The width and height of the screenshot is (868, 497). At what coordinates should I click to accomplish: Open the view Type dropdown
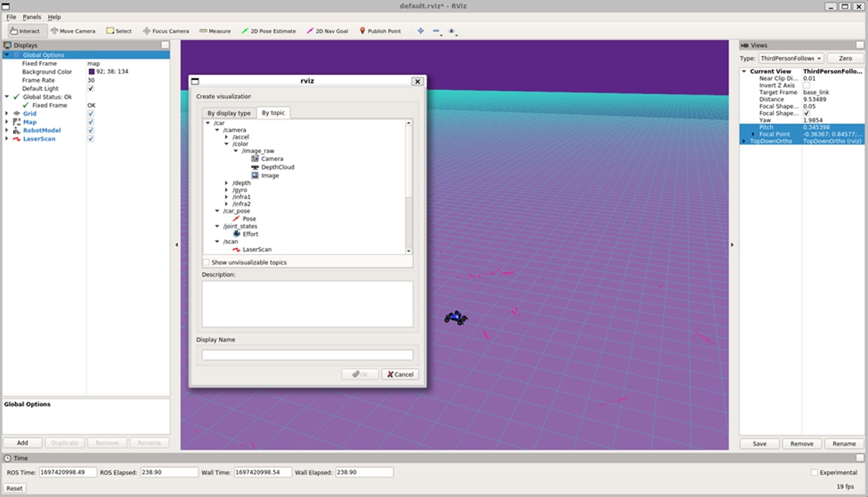(x=791, y=58)
